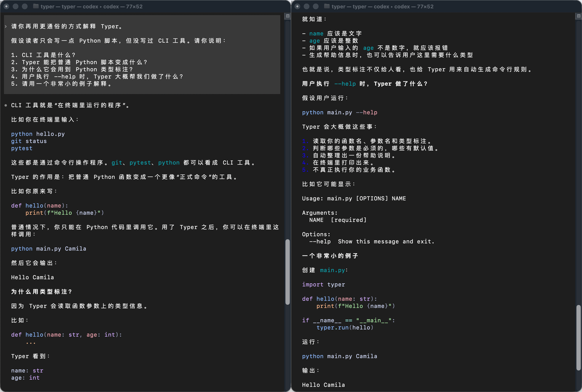Click "2. Typer 能把普通 Python 脚本变成什么？"
The width and height of the screenshot is (582, 392).
pos(80,62)
